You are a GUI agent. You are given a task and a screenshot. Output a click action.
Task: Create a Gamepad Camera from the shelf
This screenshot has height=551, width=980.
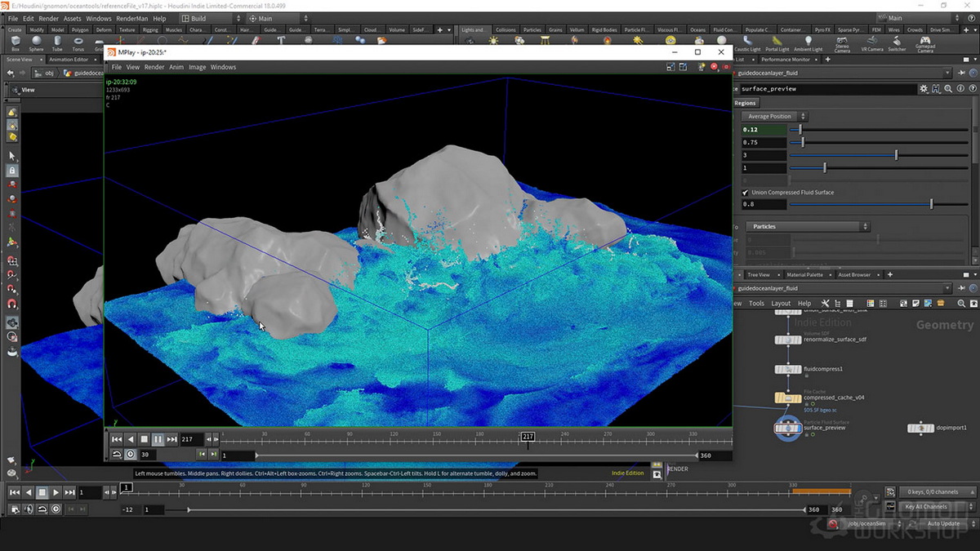coord(925,43)
